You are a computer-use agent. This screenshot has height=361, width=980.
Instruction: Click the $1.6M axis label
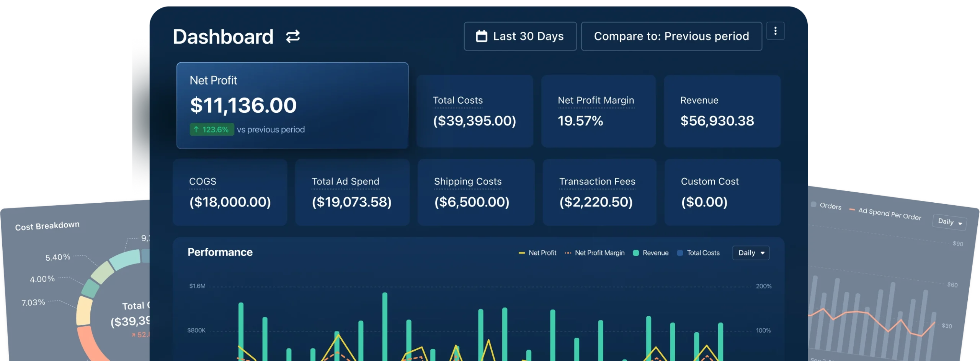197,286
